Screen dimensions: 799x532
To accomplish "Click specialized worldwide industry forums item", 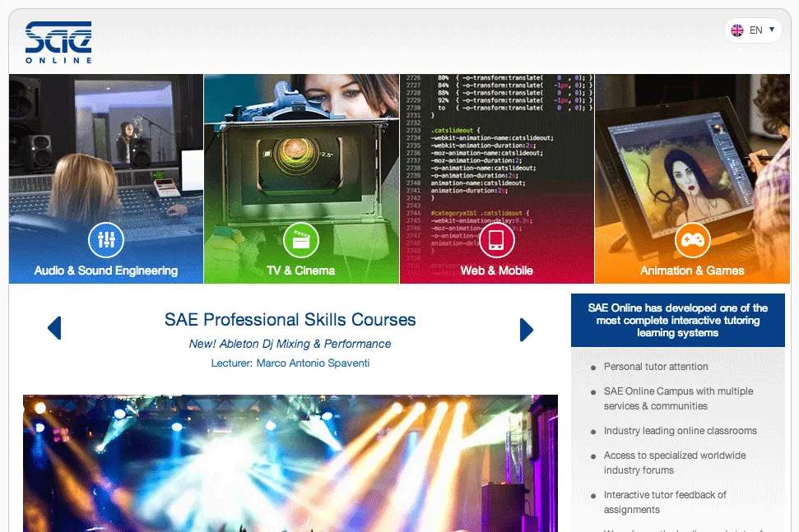I will click(675, 463).
